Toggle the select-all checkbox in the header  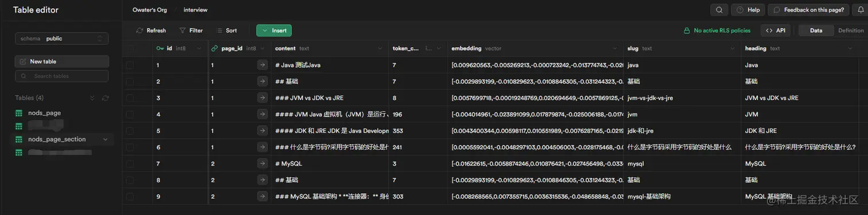click(130, 49)
